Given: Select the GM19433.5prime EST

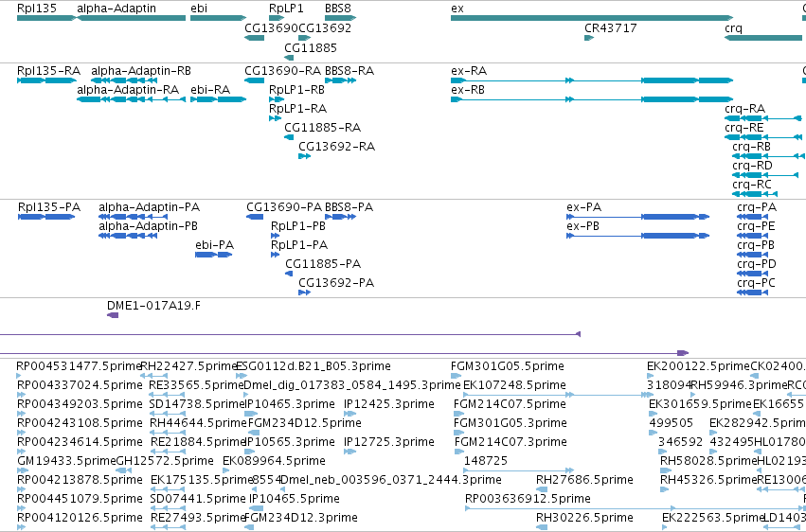Looking at the screenshot, I should click(x=21, y=470).
